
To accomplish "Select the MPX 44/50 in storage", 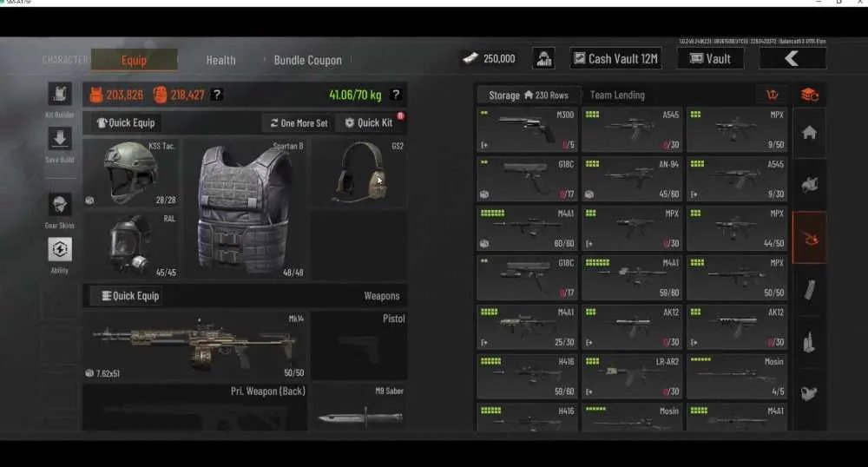I will tap(737, 228).
